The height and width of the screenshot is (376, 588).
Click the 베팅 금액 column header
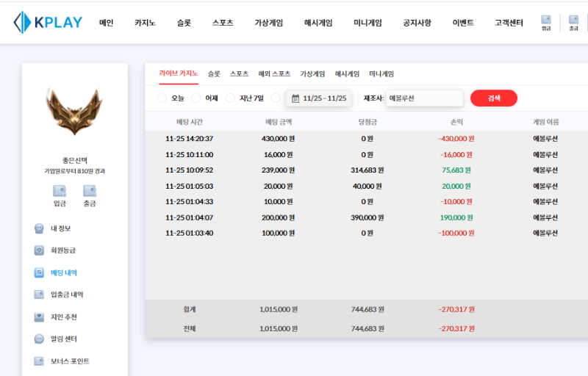(x=279, y=122)
